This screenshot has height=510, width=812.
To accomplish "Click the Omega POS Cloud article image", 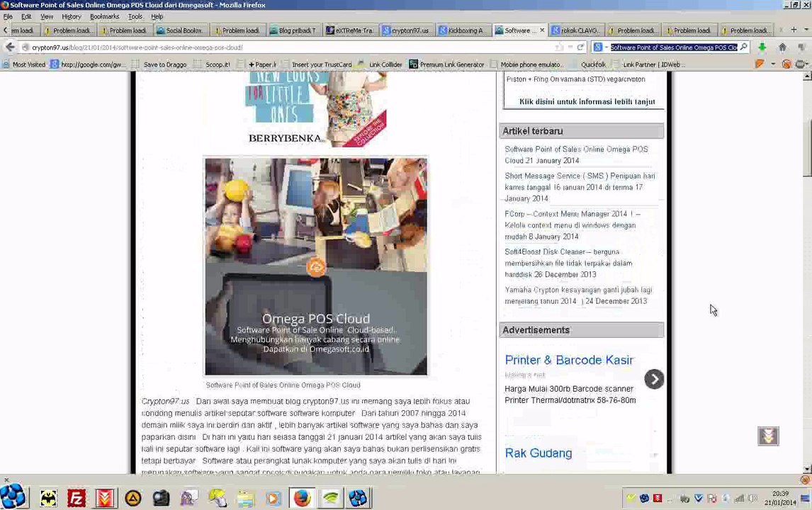I will point(316,266).
